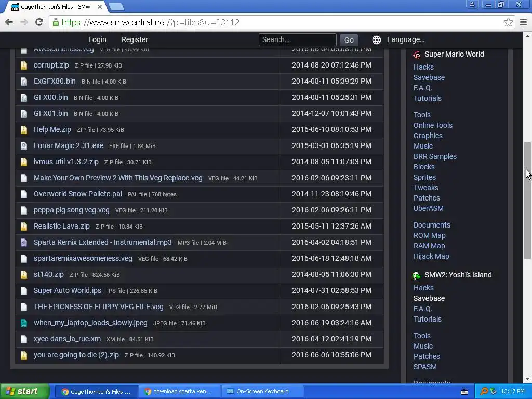This screenshot has height=399, width=532.
Task: Click the browser back arrow
Action: 9,22
